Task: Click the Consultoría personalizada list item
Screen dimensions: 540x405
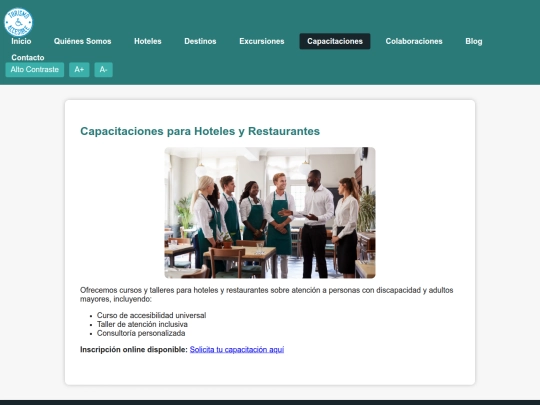Action: [141, 333]
